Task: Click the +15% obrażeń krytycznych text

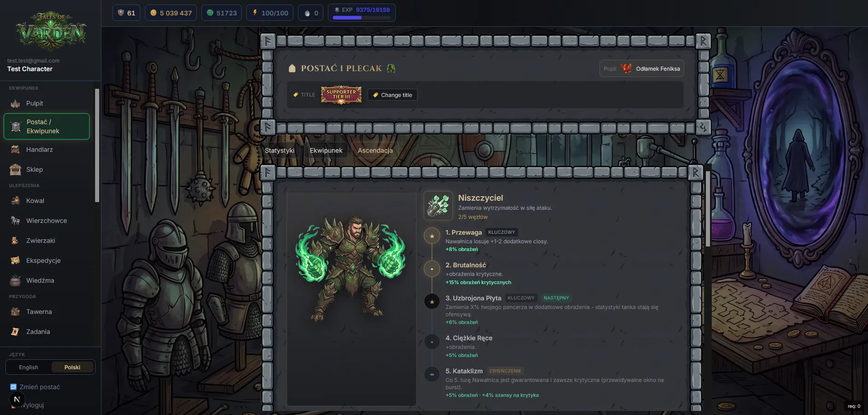Action: (x=478, y=282)
